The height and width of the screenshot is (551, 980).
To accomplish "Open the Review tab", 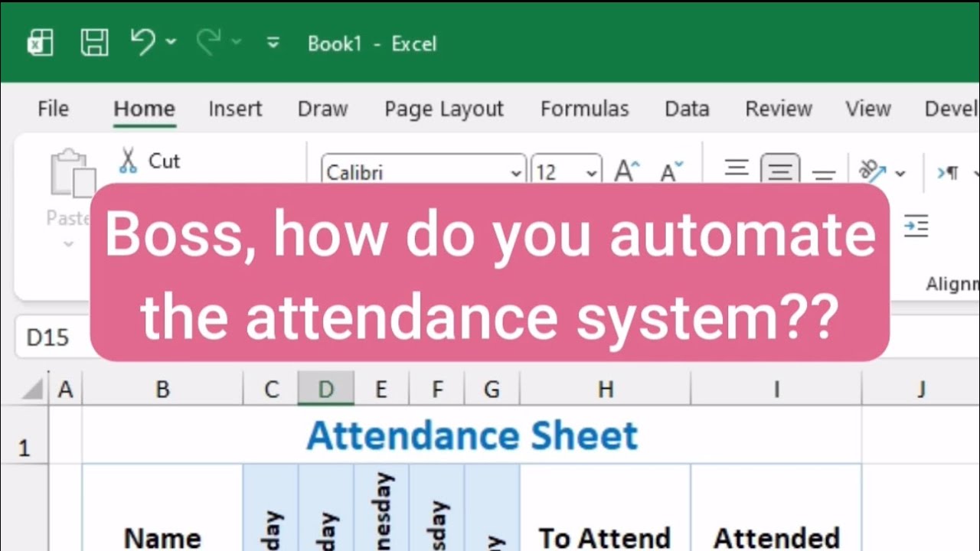I will point(779,109).
